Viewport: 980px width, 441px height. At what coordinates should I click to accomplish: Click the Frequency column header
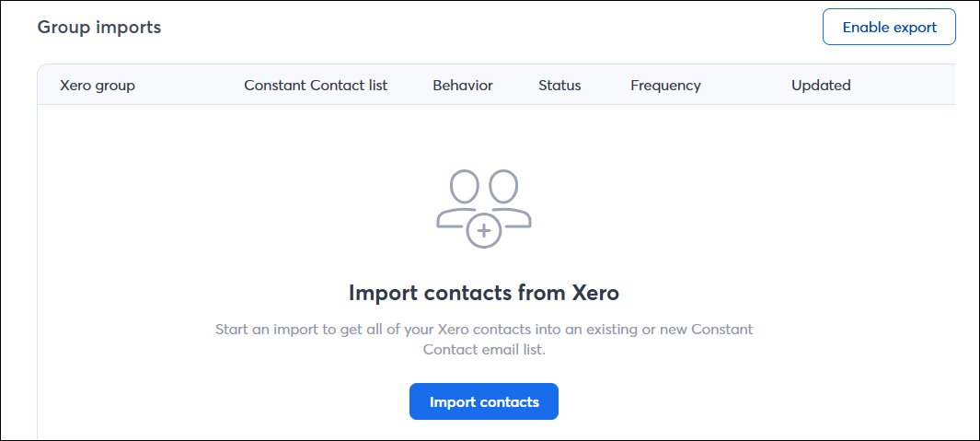point(665,85)
